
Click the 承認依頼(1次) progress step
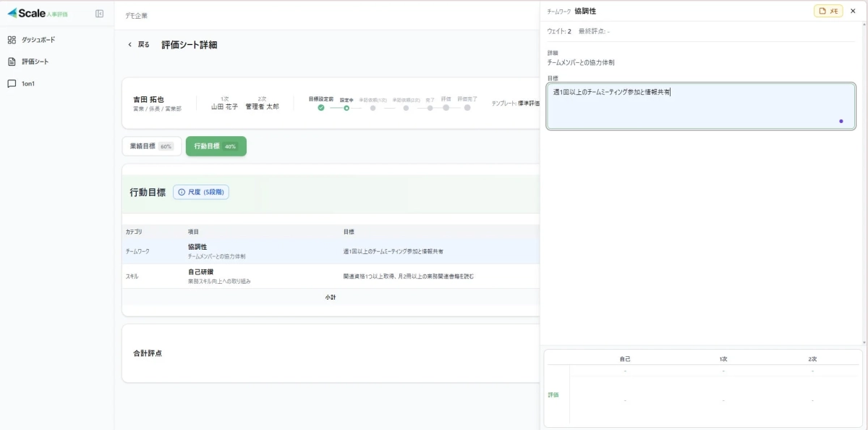[x=373, y=108]
